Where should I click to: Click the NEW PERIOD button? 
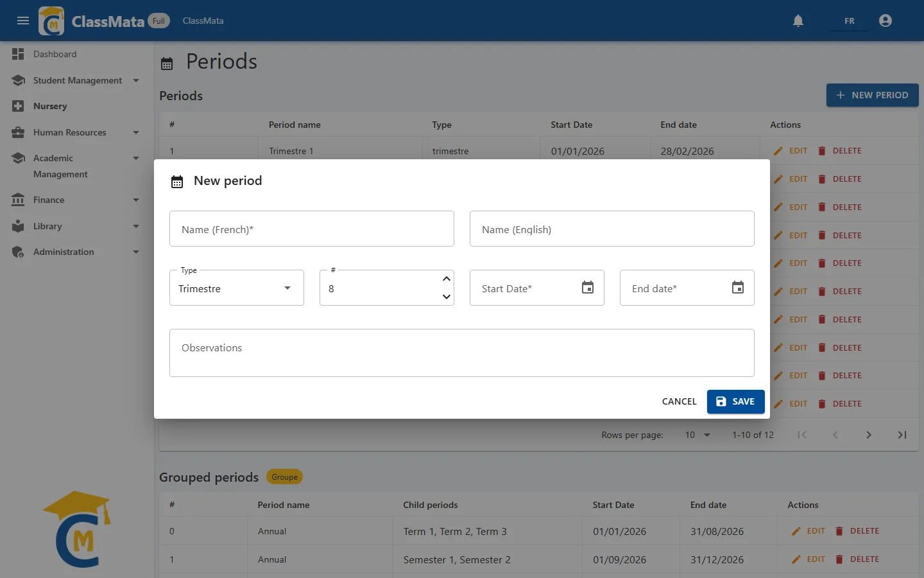(x=873, y=95)
